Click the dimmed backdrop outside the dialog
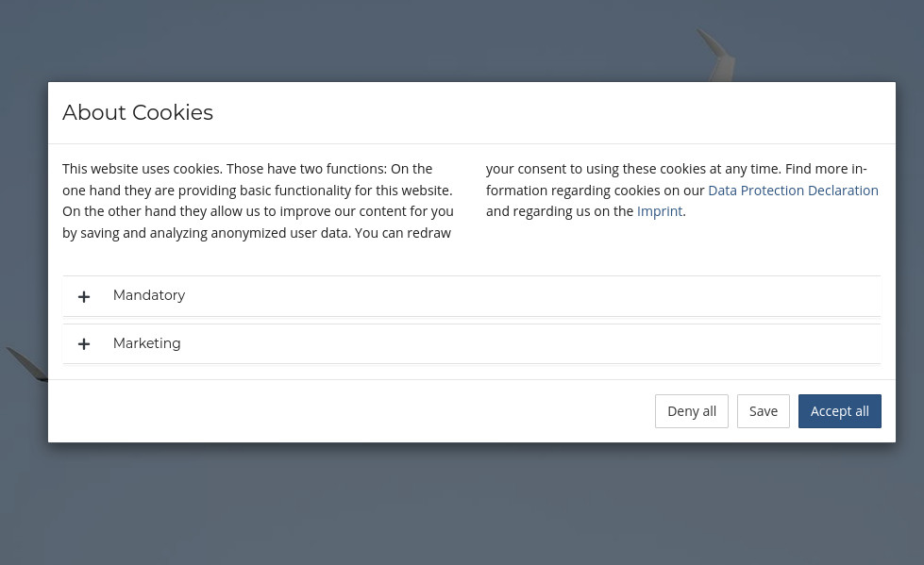Viewport: 924px width, 565px height. point(462,504)
